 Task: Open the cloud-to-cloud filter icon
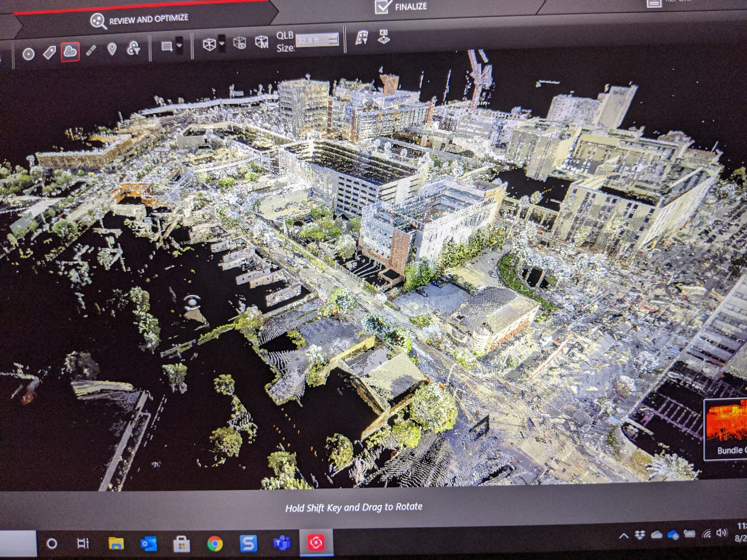pyautogui.click(x=133, y=48)
